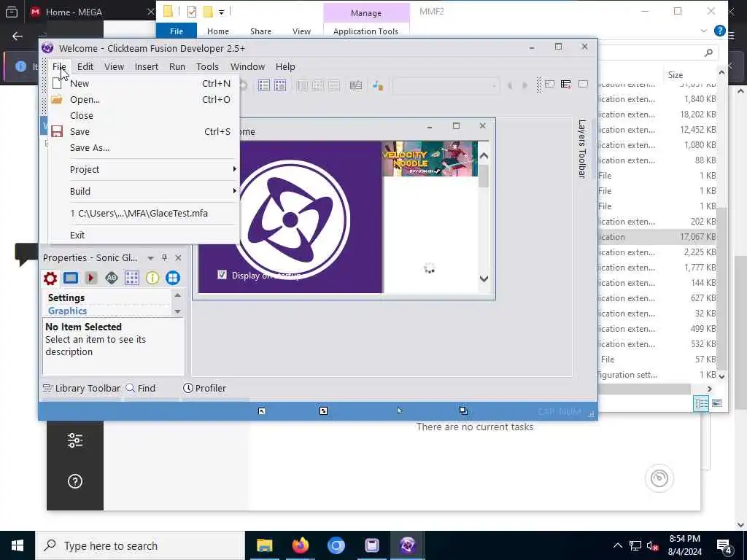This screenshot has width=747, height=560.
Task: Open the About info tab (yellow i icon)
Action: coord(152,278)
